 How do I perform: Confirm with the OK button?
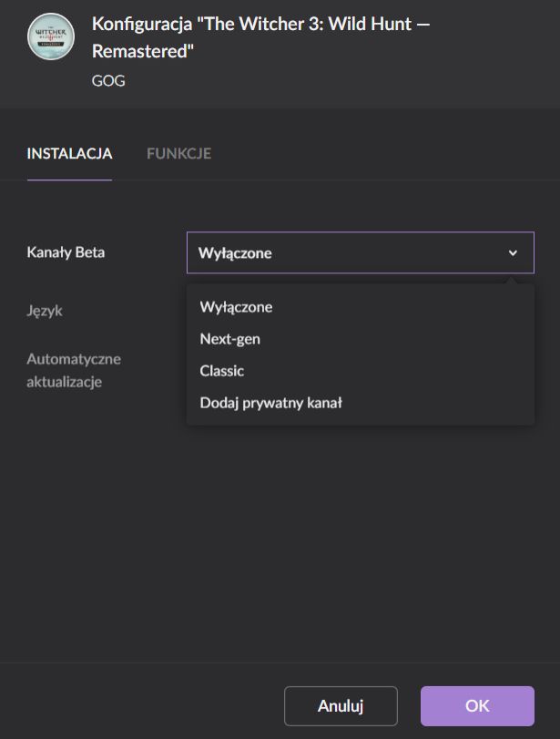coord(477,706)
